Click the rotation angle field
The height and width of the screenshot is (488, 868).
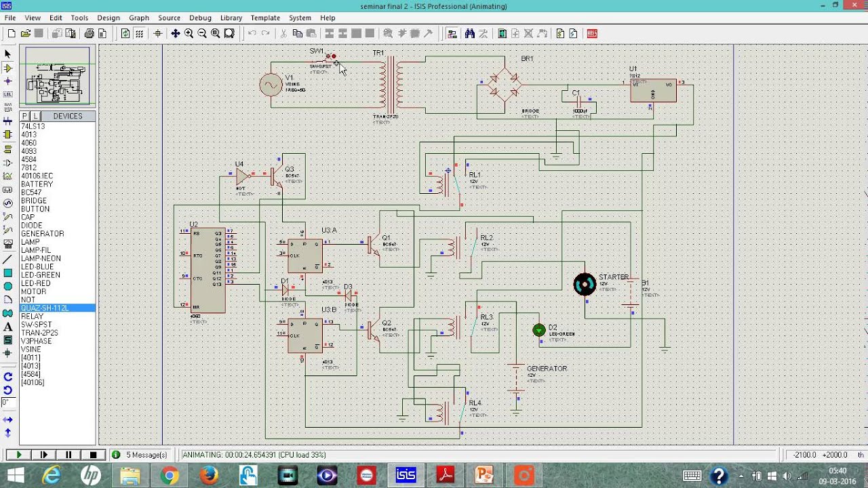[x=7, y=403]
